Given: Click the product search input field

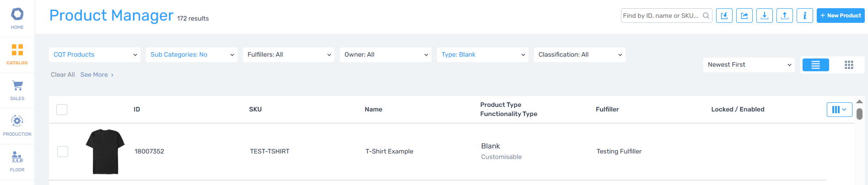Looking at the screenshot, I should point(661,16).
